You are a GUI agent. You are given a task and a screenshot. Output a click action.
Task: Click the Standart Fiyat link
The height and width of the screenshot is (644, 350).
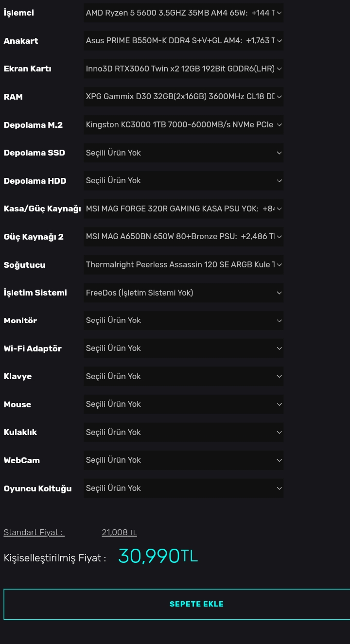click(34, 533)
